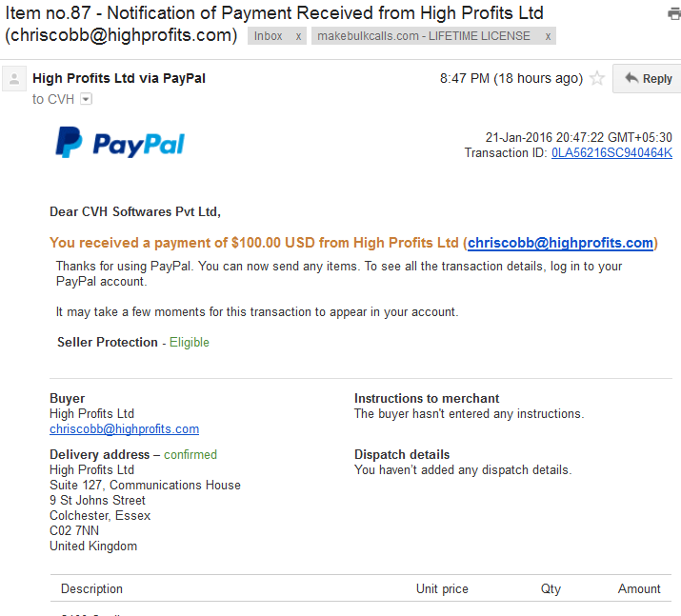
Task: Click the sender name High Profits Ltd via PayPal
Action: (x=119, y=78)
